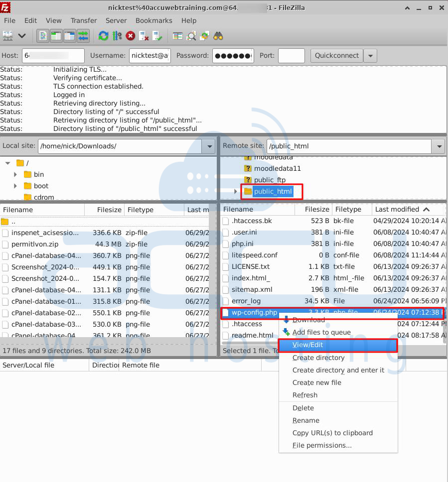Click the FileZilla logo in title bar

coord(5,7)
